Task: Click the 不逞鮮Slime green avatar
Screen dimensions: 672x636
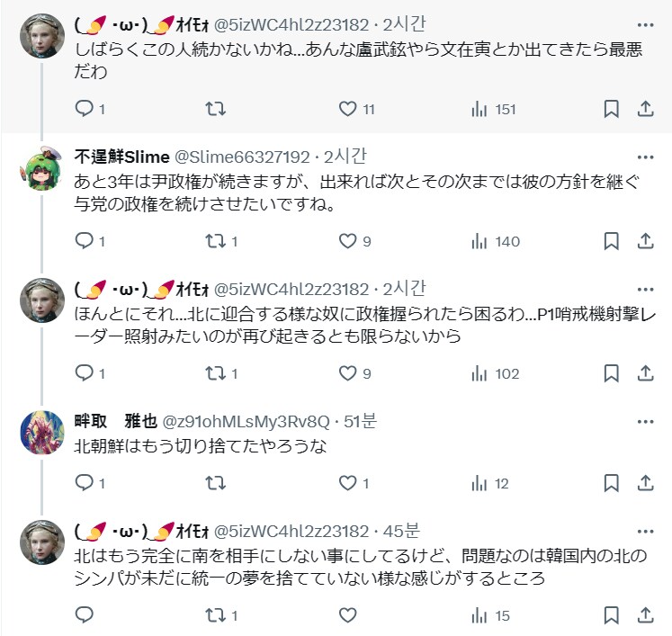Action: tap(42, 168)
